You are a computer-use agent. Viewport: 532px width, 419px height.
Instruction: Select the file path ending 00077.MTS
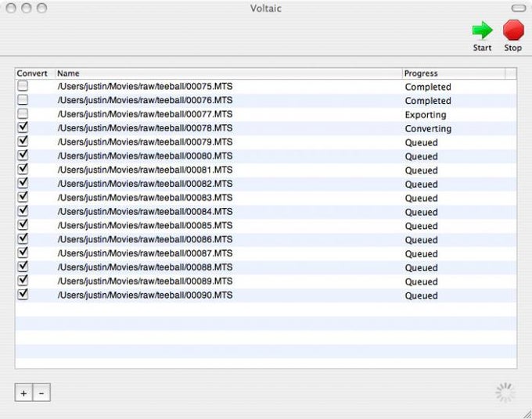145,114
